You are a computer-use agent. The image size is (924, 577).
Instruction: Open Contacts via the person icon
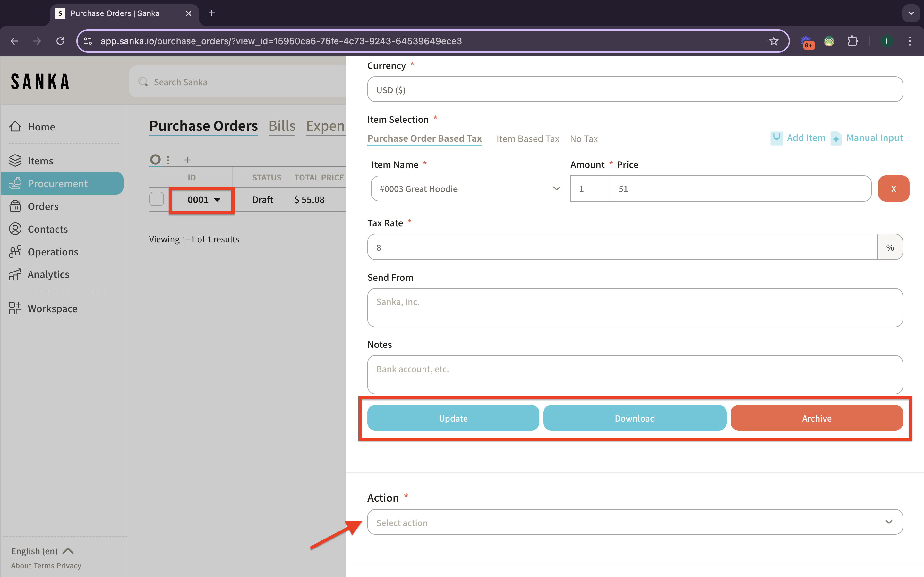pos(15,229)
